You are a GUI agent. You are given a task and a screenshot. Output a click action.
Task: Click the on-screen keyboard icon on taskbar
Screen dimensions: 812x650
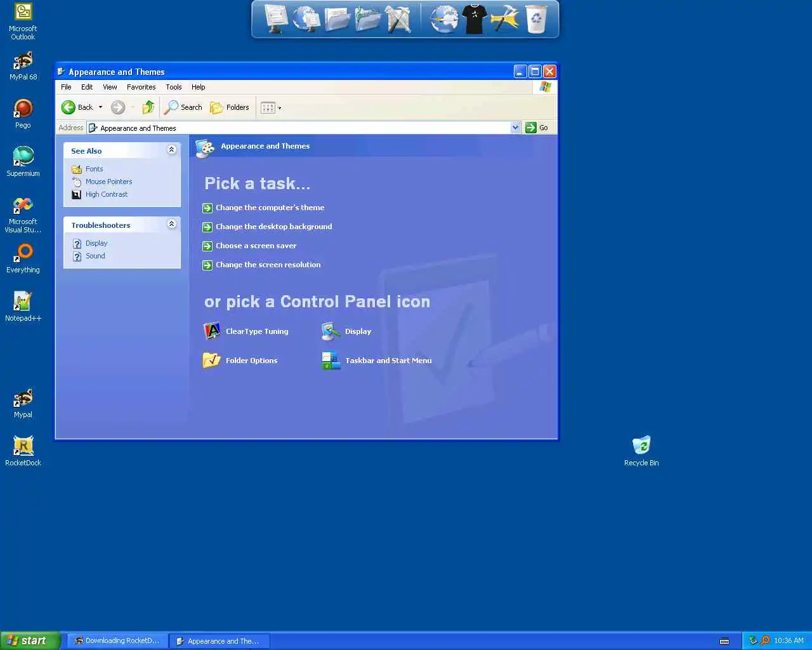click(724, 641)
